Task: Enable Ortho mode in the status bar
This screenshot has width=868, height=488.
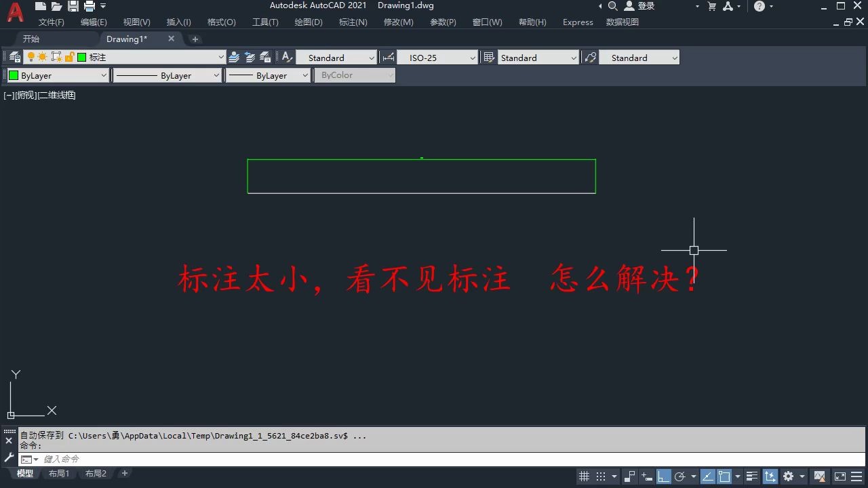Action: click(663, 476)
